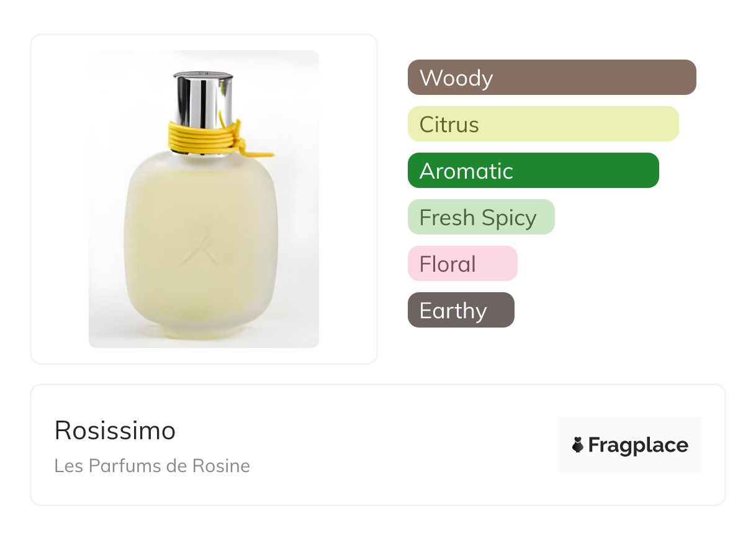Choose the Fresh Spicy accord bar
Viewport: 756px width, 536px height.
tap(481, 217)
